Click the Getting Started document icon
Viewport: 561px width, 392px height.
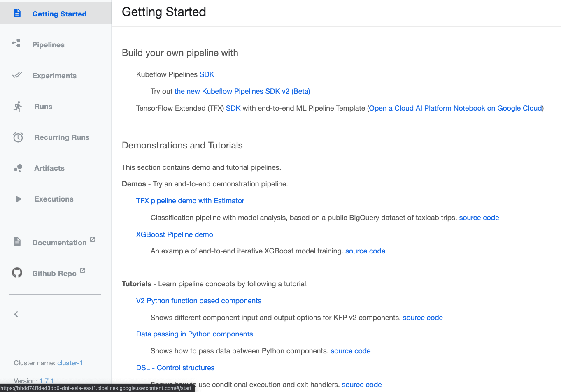pyautogui.click(x=17, y=13)
